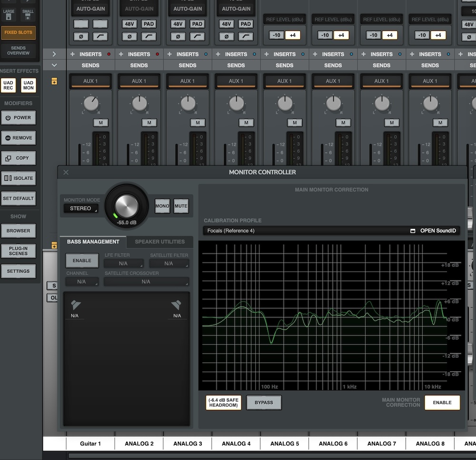Click the ISOLATE modifier button
Viewport: 476px width, 460px height.
(x=19, y=178)
